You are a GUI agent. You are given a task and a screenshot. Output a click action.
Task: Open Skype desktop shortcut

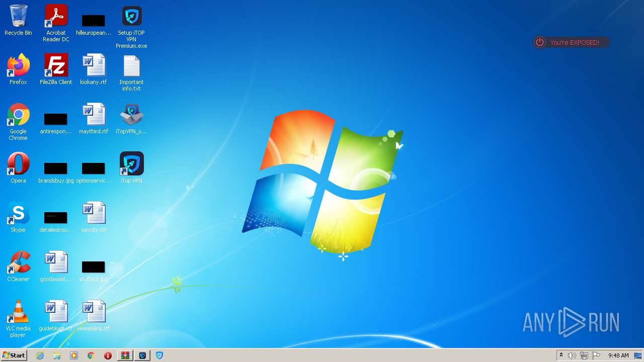[x=18, y=217]
